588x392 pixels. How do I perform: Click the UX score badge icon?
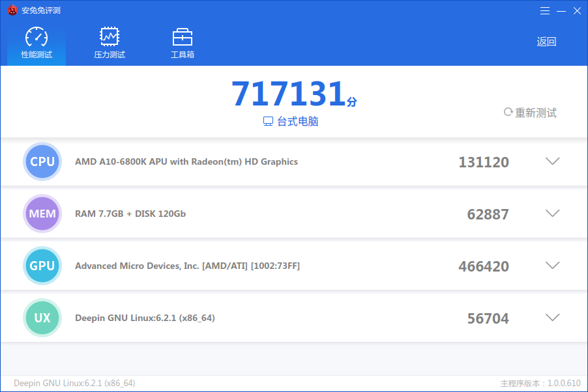[42, 317]
